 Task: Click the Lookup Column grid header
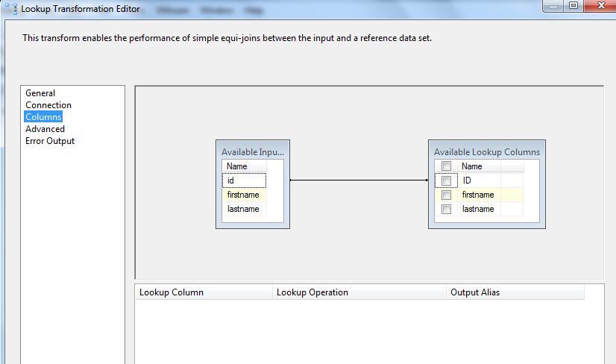(203, 292)
